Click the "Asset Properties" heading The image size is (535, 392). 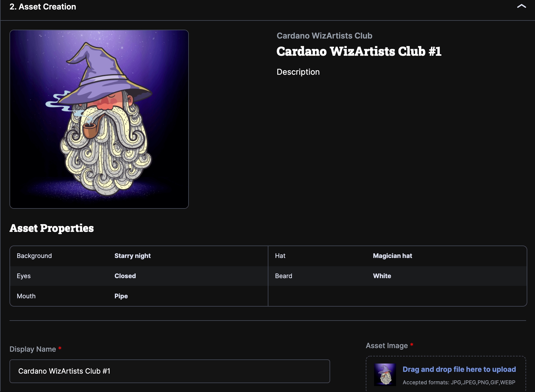(52, 228)
